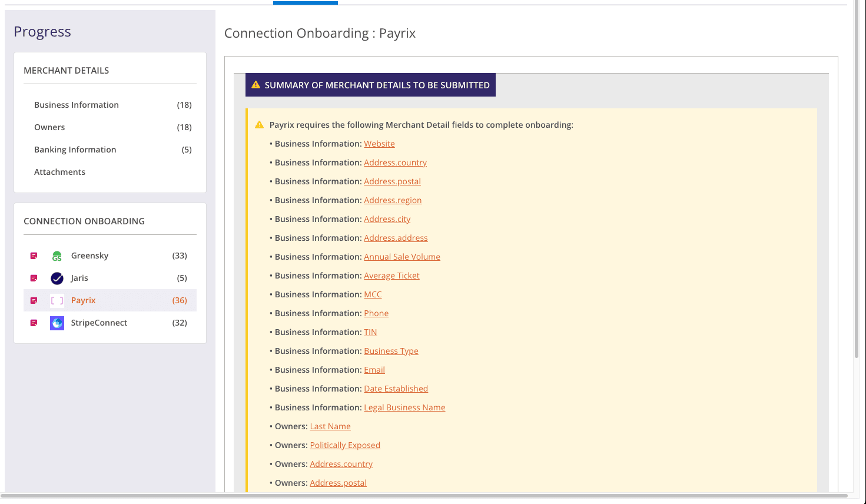The width and height of the screenshot is (866, 504).
Task: Click the red status icon beside Greensky
Action: 34,256
